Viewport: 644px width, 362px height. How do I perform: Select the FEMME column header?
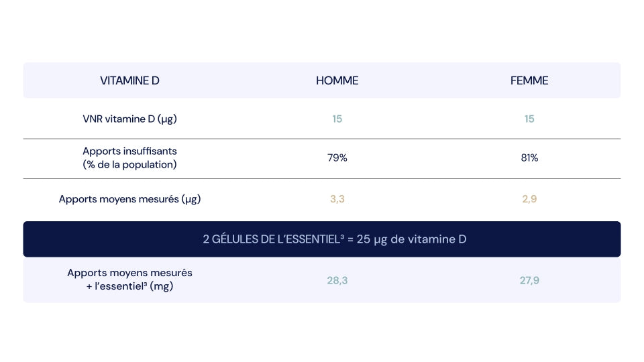[x=529, y=80]
